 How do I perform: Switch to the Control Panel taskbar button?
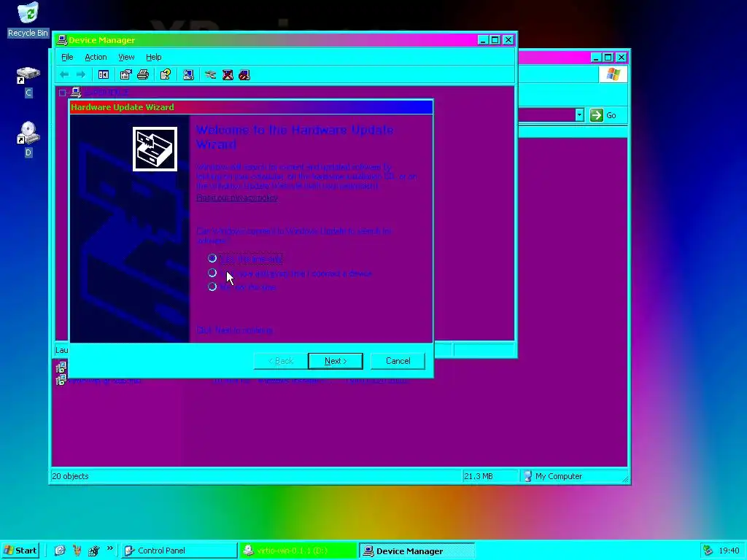point(178,551)
